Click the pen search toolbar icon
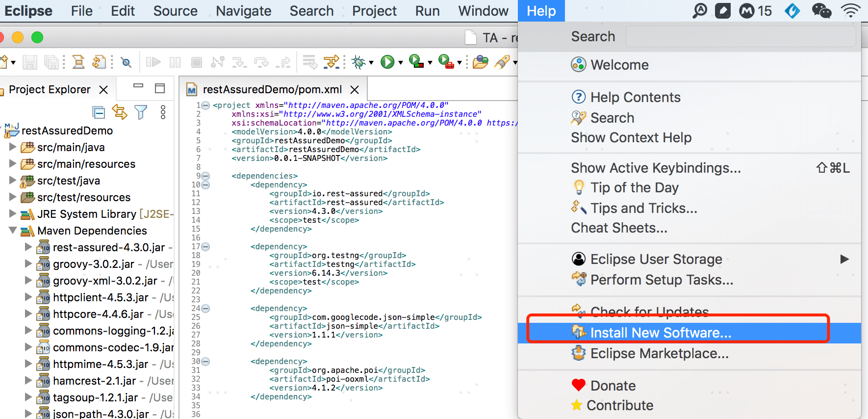The height and width of the screenshot is (419, 868). tap(502, 62)
